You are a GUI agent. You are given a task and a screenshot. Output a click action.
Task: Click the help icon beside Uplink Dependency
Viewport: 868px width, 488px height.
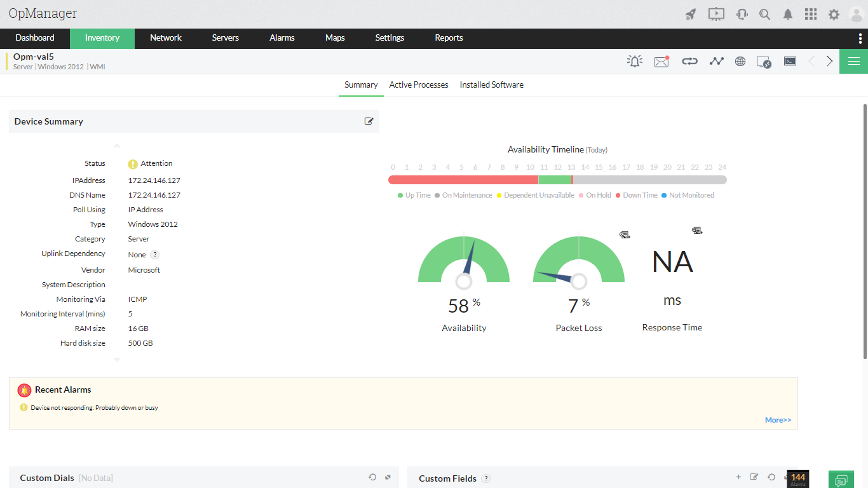click(154, 255)
